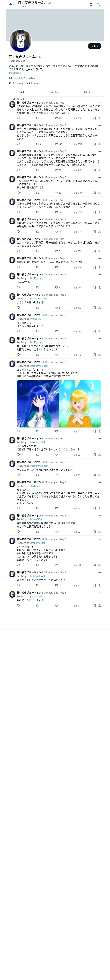This screenshot has width=110, height=980.
Task: Switch to the Media tab
Action: click(x=88, y=92)
